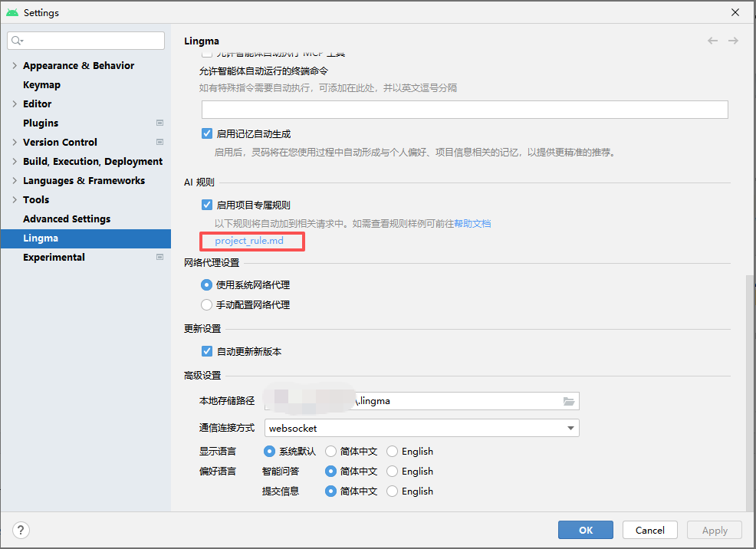Select 简体中文 for display language (显示语言)
The image size is (756, 549).
pos(330,451)
